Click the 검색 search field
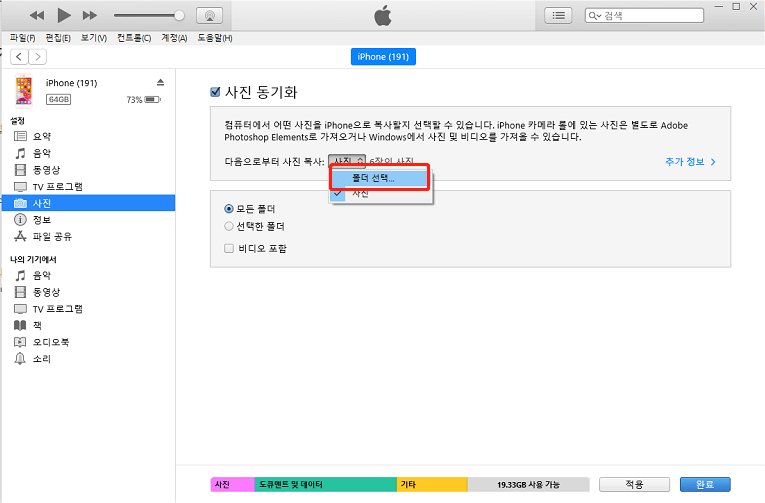The height and width of the screenshot is (503, 765). click(644, 16)
